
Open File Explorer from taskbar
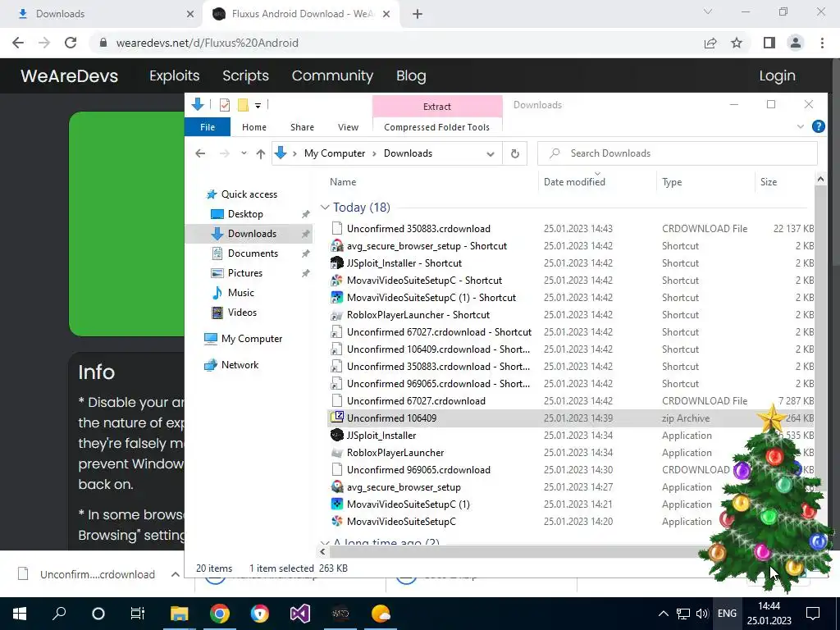coord(180,614)
